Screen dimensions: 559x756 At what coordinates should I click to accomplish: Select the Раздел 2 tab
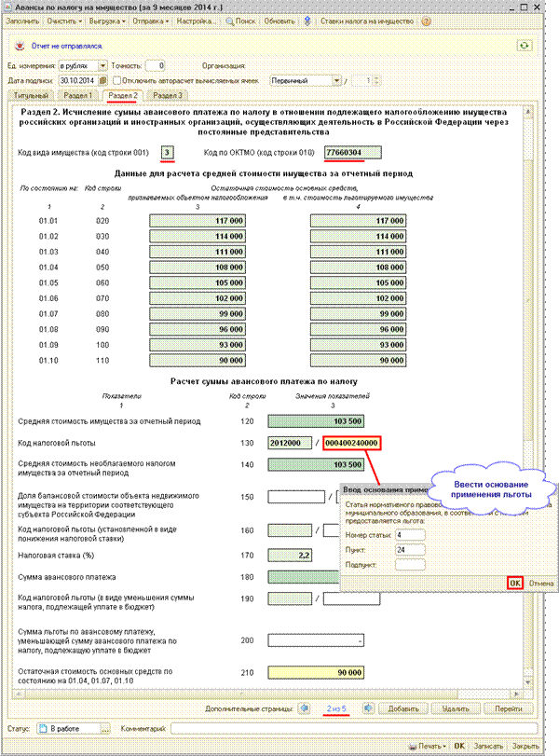pos(122,95)
